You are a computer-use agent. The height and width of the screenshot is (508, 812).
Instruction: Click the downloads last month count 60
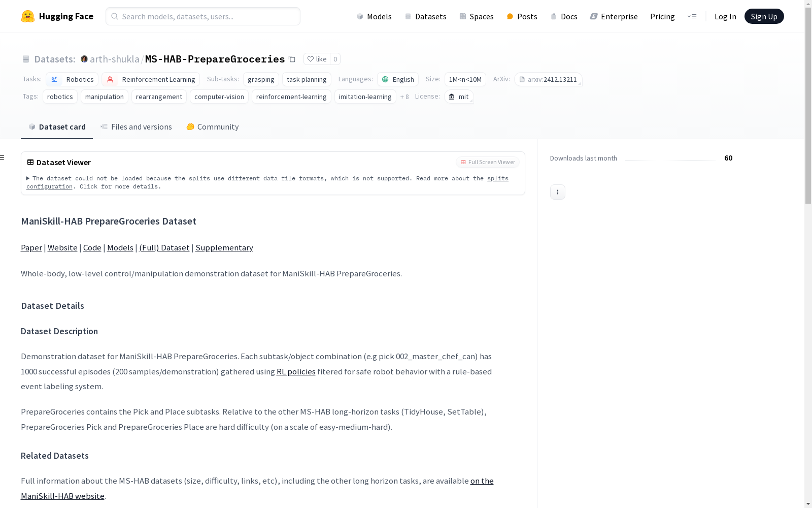pos(728,158)
